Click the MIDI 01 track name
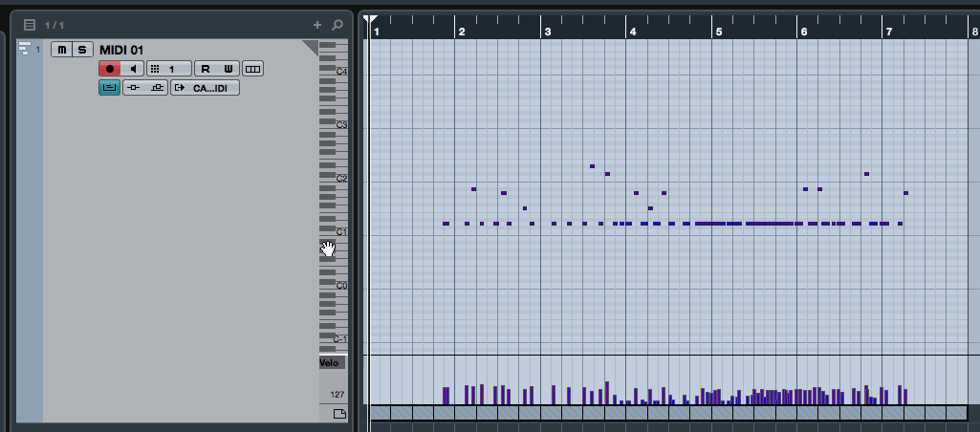 121,50
